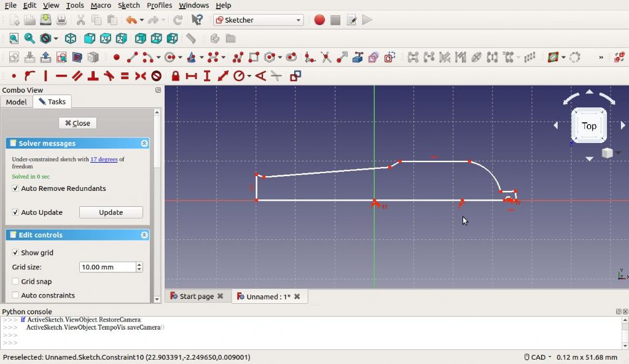The width and height of the screenshot is (629, 364).
Task: Select the Trim edge tool
Action: [326, 57]
